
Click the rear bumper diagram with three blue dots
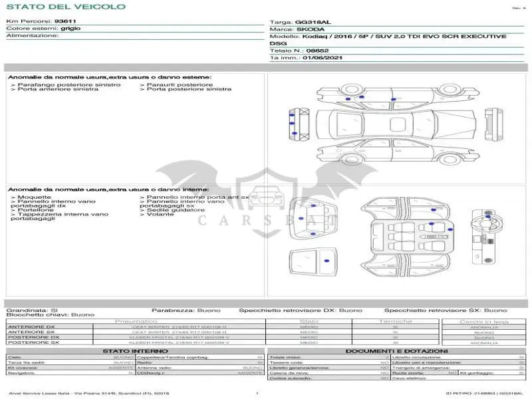tap(299, 124)
